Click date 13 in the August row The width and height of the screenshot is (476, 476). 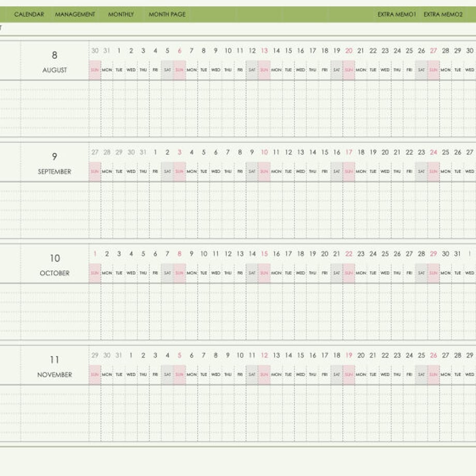coord(264,51)
